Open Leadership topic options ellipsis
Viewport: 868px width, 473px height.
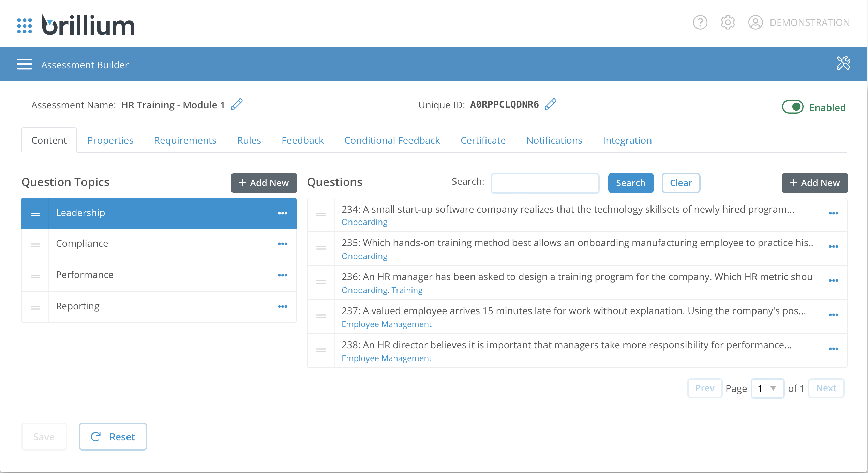point(282,213)
